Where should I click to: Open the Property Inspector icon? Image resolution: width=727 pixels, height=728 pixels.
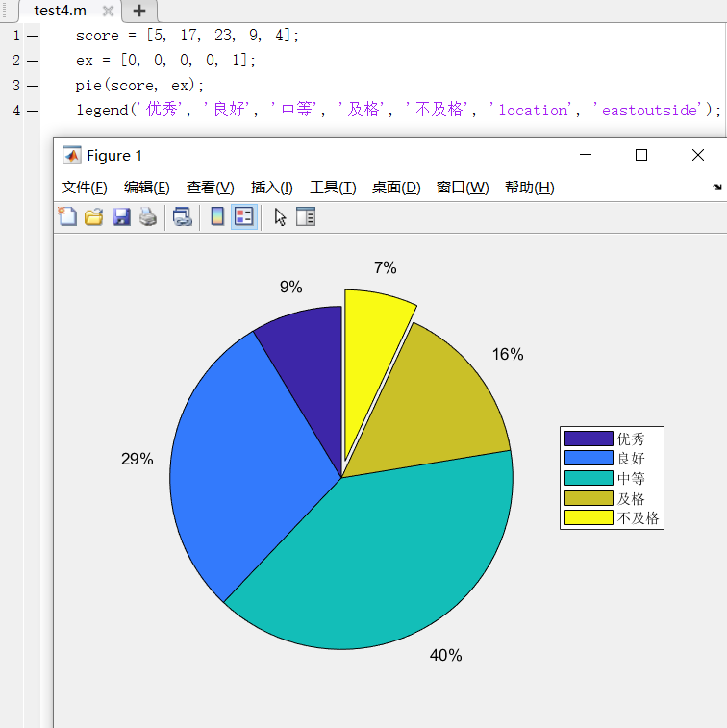click(306, 216)
